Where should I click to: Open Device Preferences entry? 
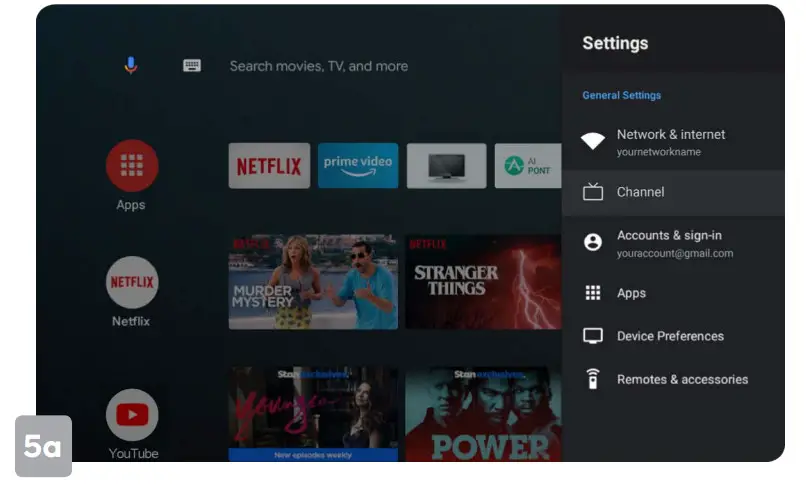[x=673, y=336]
